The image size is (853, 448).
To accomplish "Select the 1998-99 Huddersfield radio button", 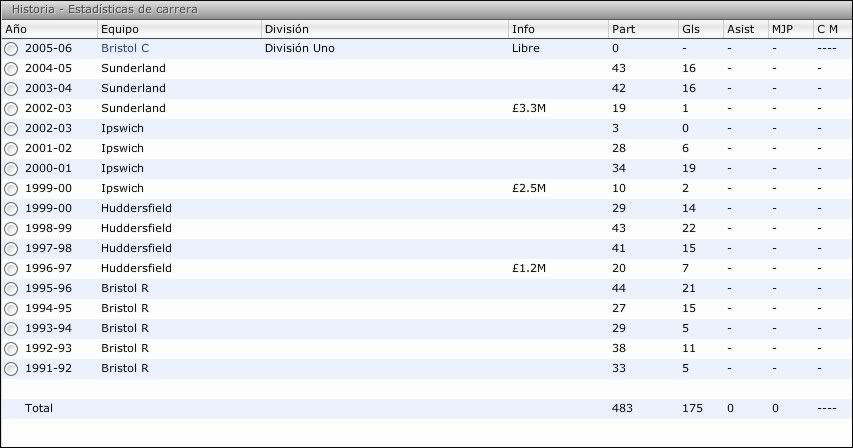I will point(11,229).
